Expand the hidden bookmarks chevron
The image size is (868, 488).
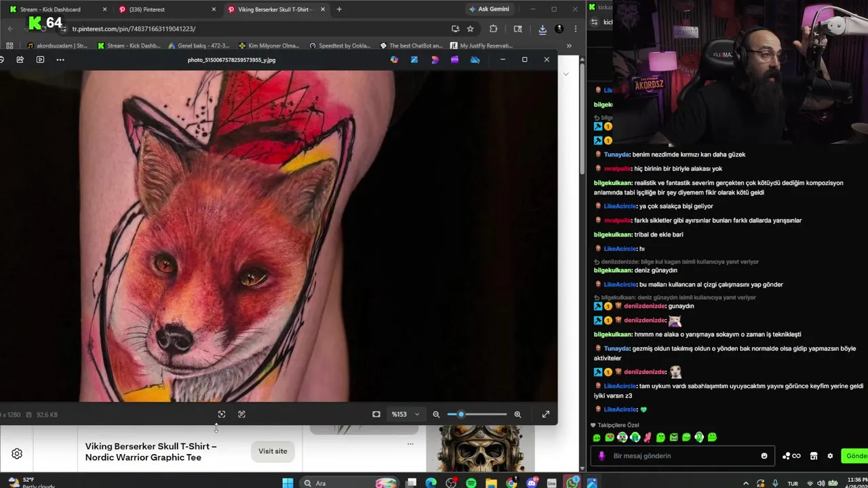(x=569, y=45)
